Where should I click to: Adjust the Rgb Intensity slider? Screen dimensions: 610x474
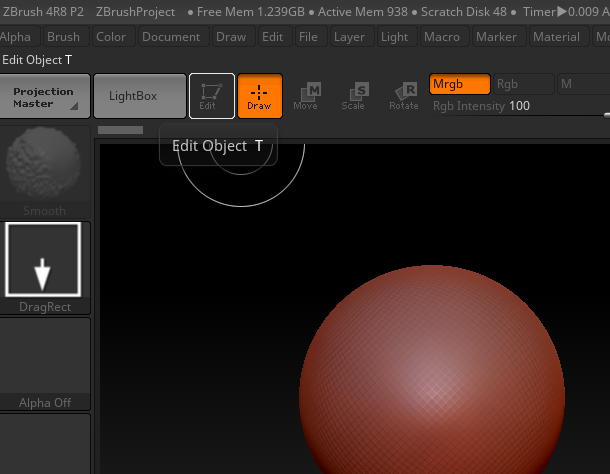(521, 106)
